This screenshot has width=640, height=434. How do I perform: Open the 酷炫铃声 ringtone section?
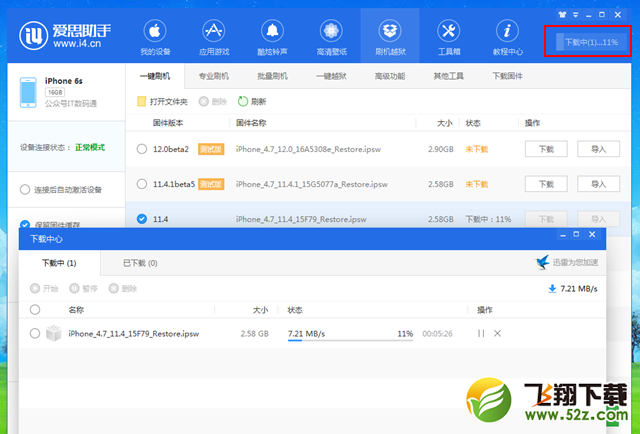click(x=272, y=38)
